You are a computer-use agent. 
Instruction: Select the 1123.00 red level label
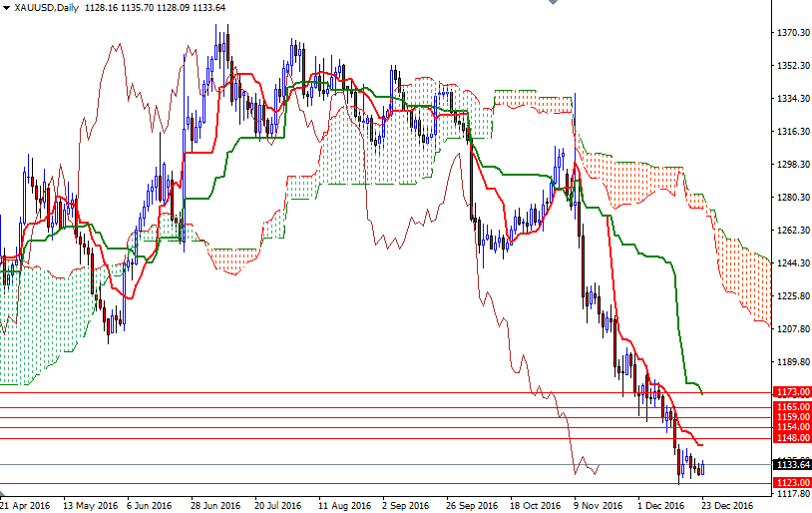(x=792, y=483)
